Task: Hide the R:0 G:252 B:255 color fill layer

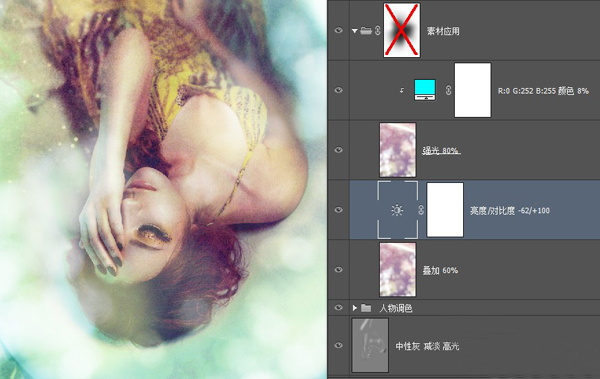Action: pyautogui.click(x=338, y=90)
